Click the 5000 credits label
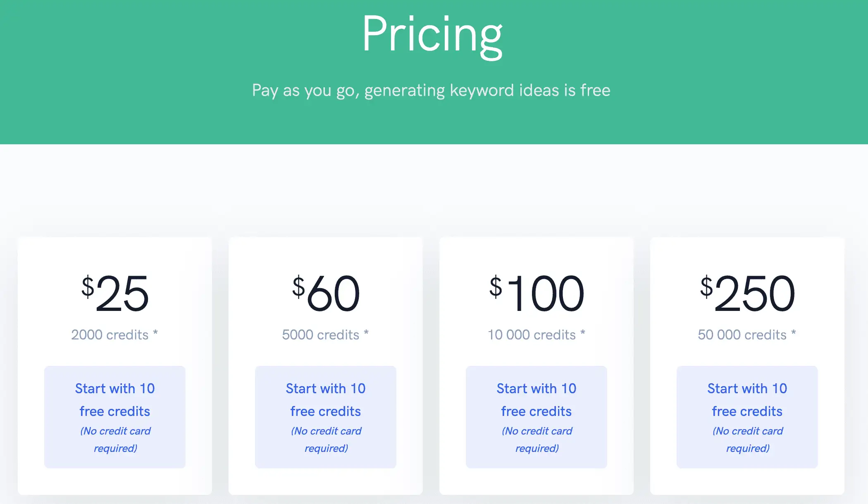Image resolution: width=868 pixels, height=504 pixels. click(321, 334)
